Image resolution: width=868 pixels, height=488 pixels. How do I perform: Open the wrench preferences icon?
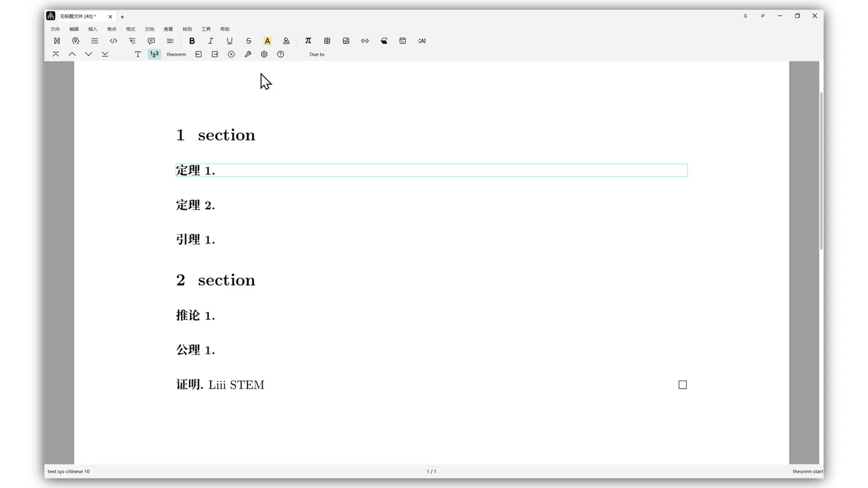pyautogui.click(x=248, y=54)
